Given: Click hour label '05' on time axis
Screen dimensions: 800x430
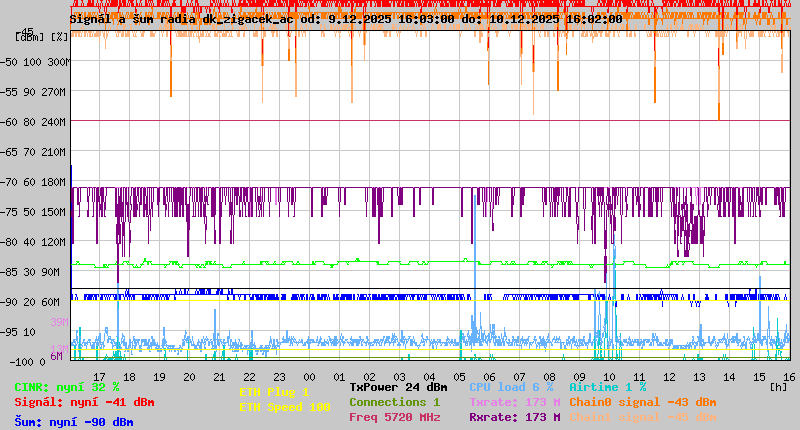Looking at the screenshot, I should pyautogui.click(x=460, y=377).
